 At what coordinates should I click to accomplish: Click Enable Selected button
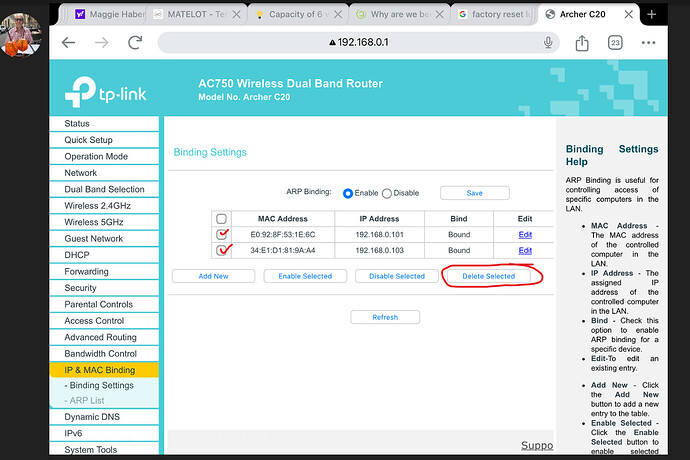(305, 276)
